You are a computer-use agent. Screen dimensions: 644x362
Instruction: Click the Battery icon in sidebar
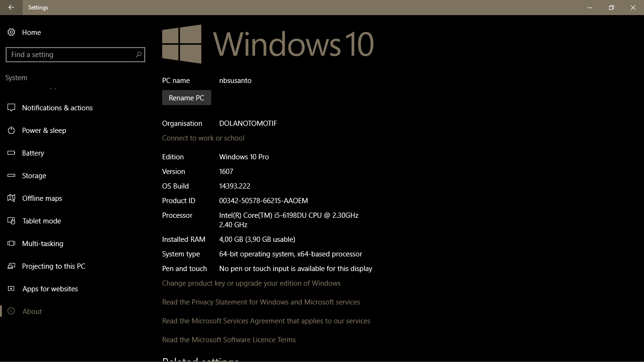tap(11, 153)
